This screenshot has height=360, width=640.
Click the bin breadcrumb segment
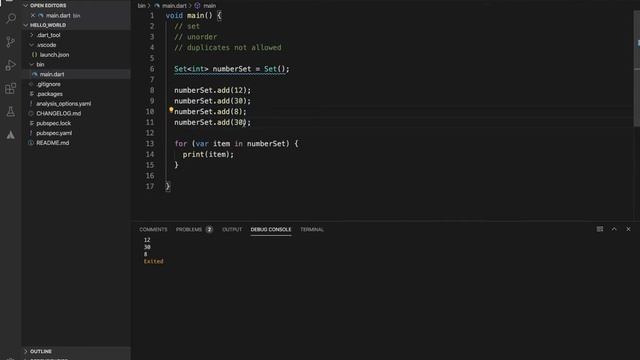pos(141,6)
